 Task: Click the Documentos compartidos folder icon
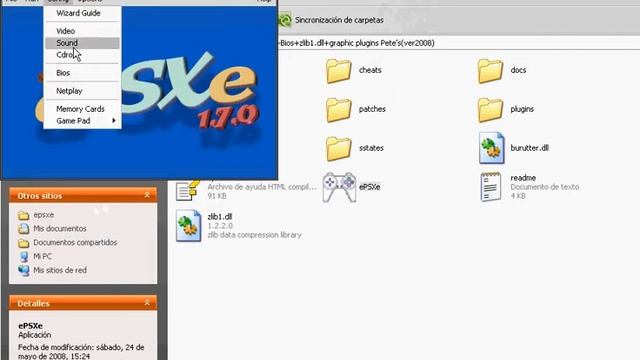pyautogui.click(x=24, y=243)
